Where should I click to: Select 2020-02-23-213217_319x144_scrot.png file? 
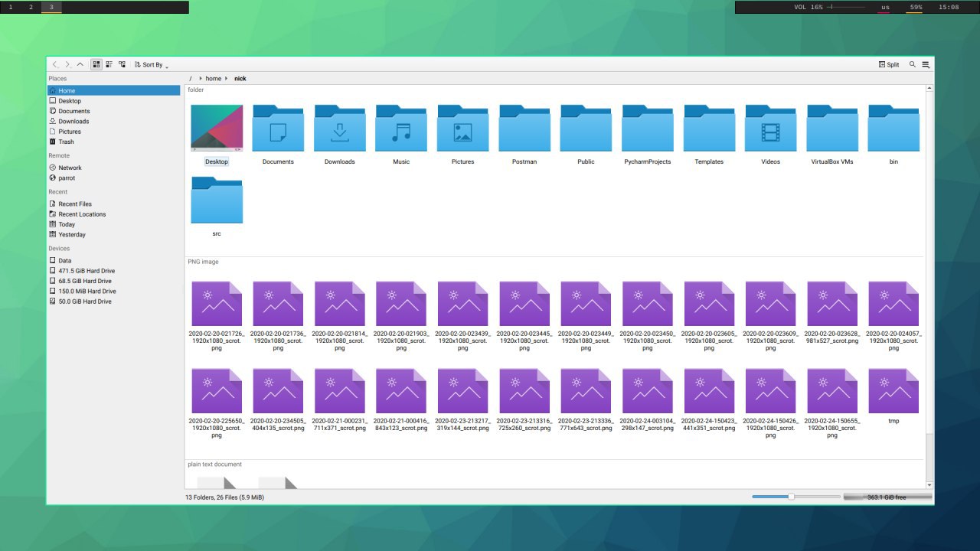coord(463,391)
